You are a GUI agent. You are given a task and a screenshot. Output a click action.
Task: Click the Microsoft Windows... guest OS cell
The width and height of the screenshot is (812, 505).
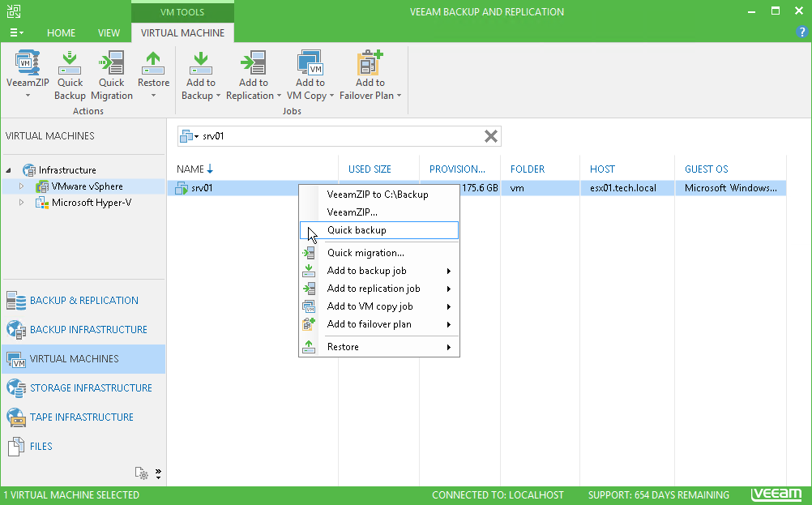[731, 188]
